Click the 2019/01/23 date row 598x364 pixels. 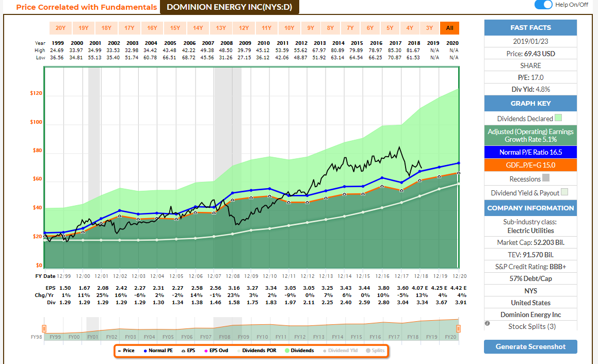[x=530, y=41]
